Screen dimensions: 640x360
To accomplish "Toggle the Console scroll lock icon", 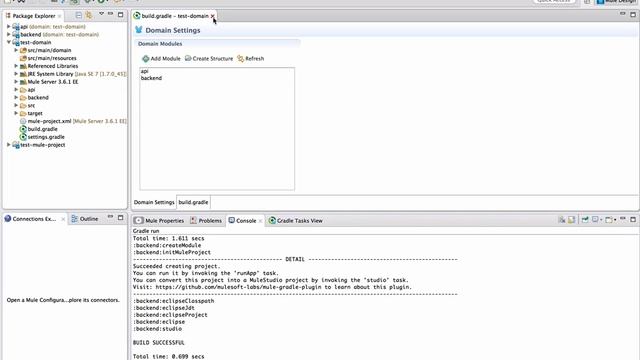I will tap(571, 220).
